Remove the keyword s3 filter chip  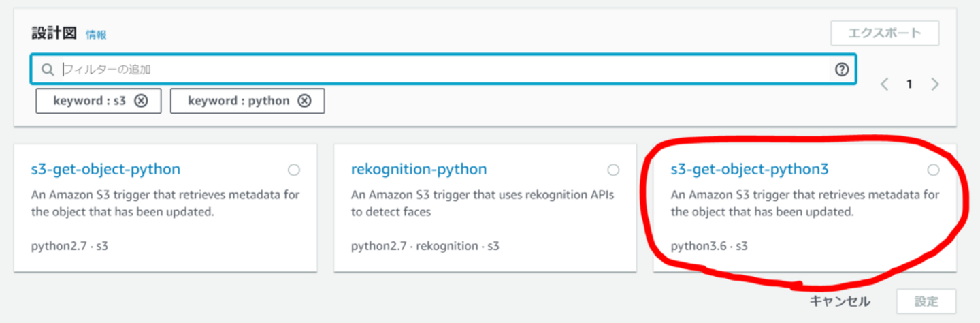140,101
